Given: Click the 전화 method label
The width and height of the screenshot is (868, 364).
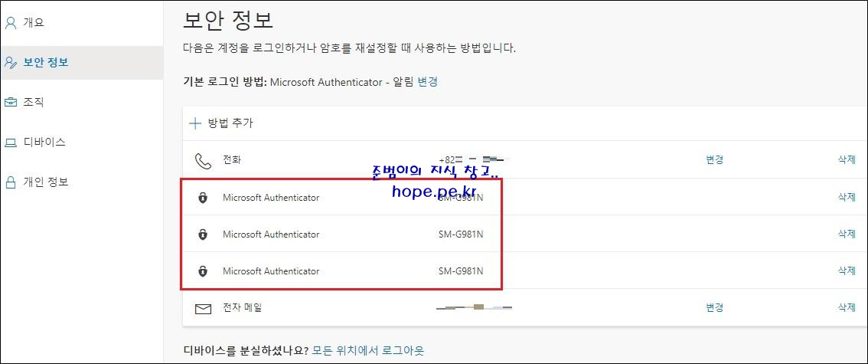Looking at the screenshot, I should pyautogui.click(x=231, y=160).
